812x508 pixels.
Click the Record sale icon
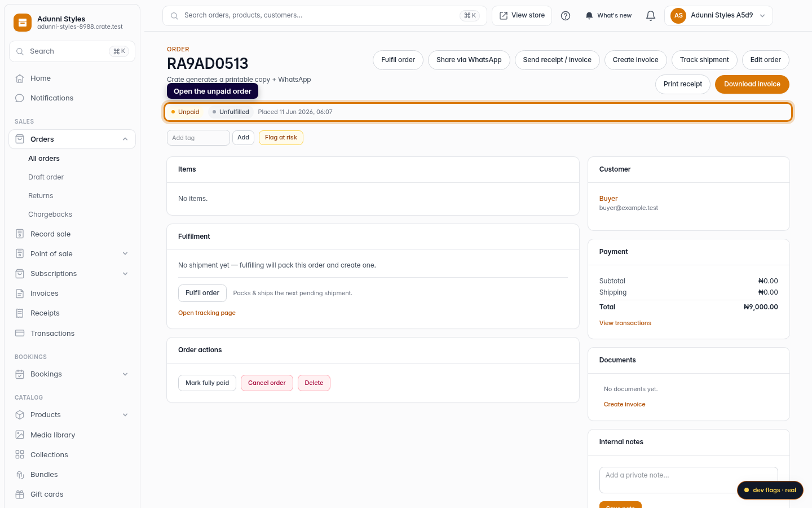(20, 234)
